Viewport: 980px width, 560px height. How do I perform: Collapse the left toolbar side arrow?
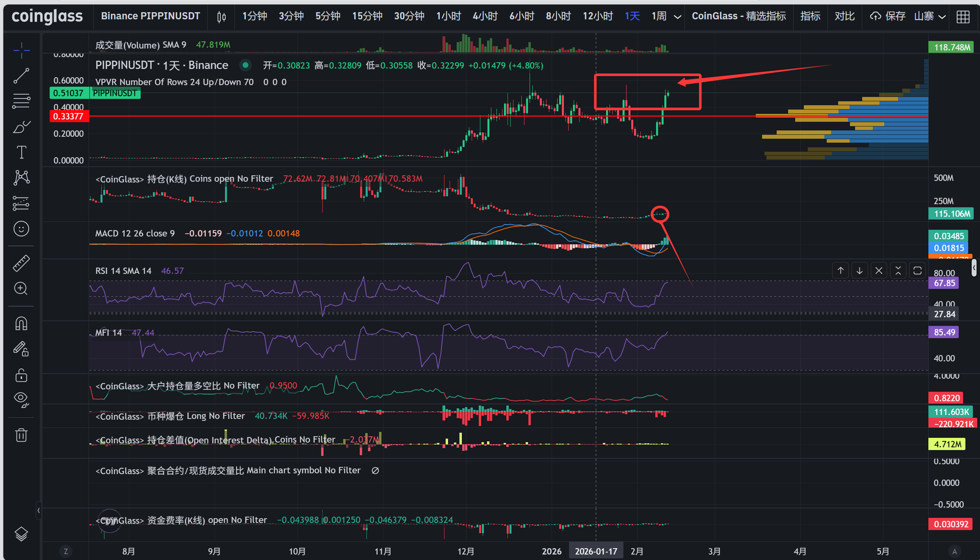click(38, 511)
